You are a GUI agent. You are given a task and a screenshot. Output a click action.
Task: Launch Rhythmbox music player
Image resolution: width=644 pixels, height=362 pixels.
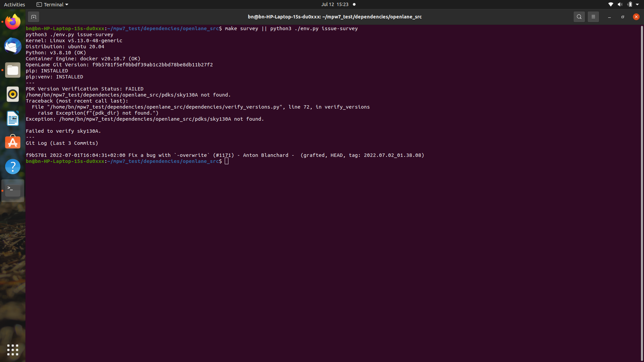[12, 94]
